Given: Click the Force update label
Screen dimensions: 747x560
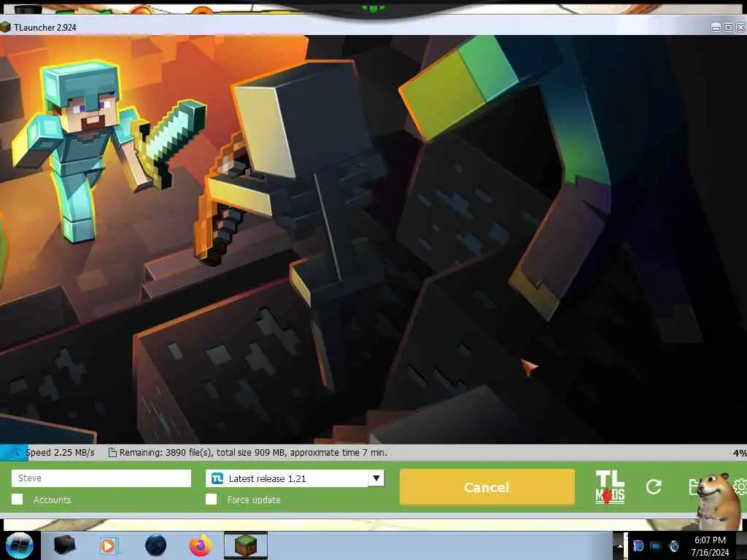Looking at the screenshot, I should pyautogui.click(x=254, y=499).
